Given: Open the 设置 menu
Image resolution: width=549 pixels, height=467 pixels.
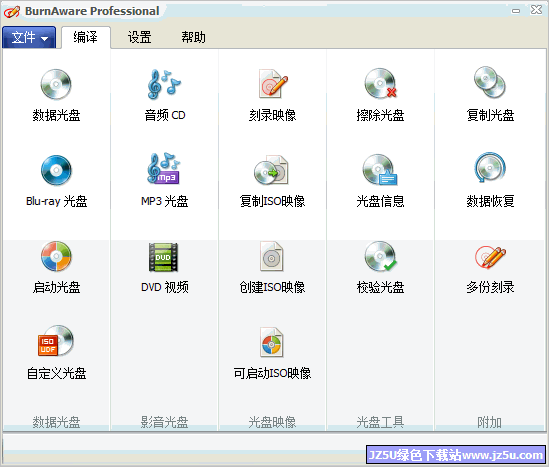Looking at the screenshot, I should [139, 37].
